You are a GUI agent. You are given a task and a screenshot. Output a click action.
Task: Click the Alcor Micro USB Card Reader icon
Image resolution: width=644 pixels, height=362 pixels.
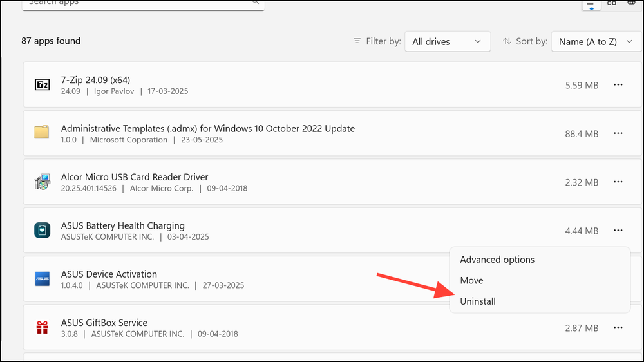point(42,182)
